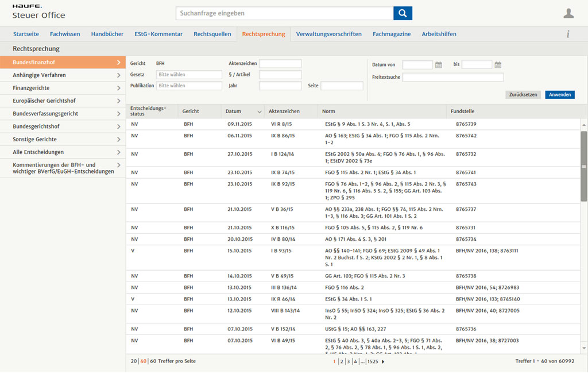Click the Zurücksetzen button

click(x=523, y=95)
